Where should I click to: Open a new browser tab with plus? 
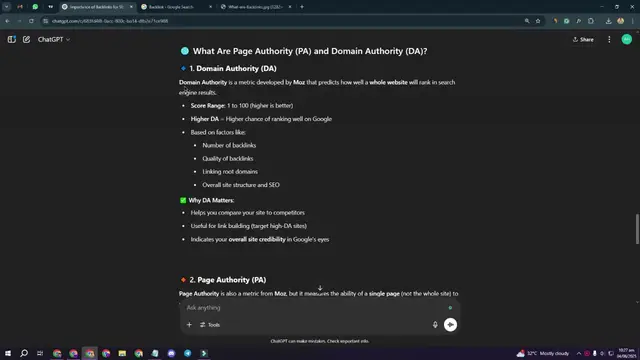[x=302, y=7]
